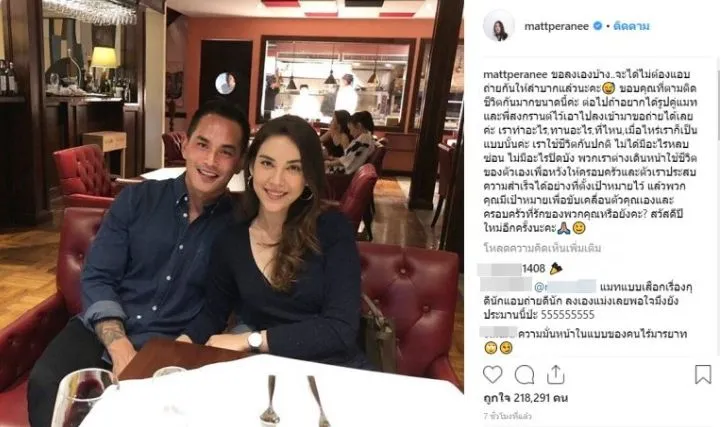Viewport: 724px width, 427px height.
Task: Share the post using upload arrow icon
Action: (x=555, y=374)
